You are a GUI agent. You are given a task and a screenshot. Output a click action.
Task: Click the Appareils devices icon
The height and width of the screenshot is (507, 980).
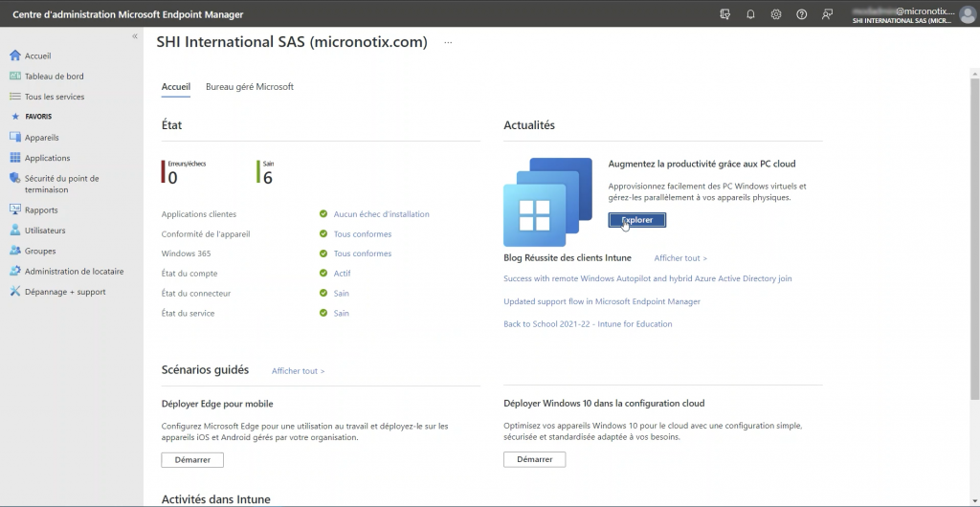15,138
